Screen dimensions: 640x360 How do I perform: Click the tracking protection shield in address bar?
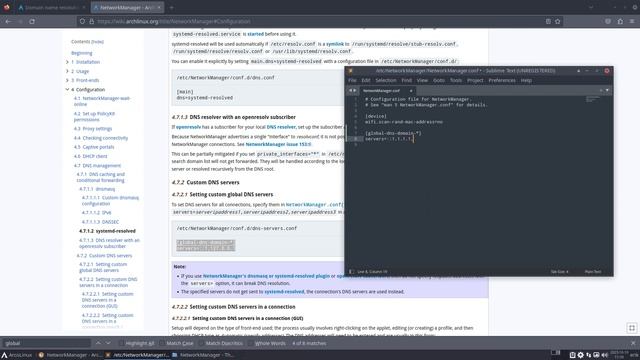point(82,21)
